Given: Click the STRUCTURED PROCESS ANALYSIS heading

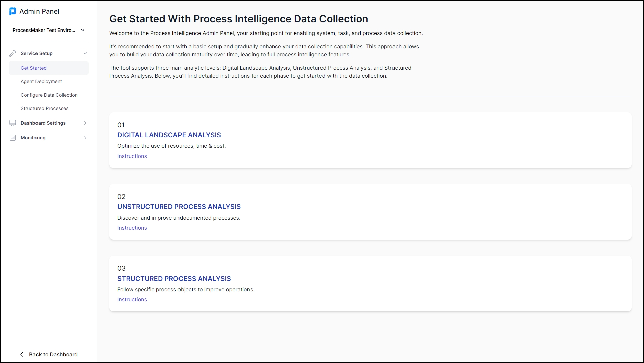Looking at the screenshot, I should (x=174, y=279).
